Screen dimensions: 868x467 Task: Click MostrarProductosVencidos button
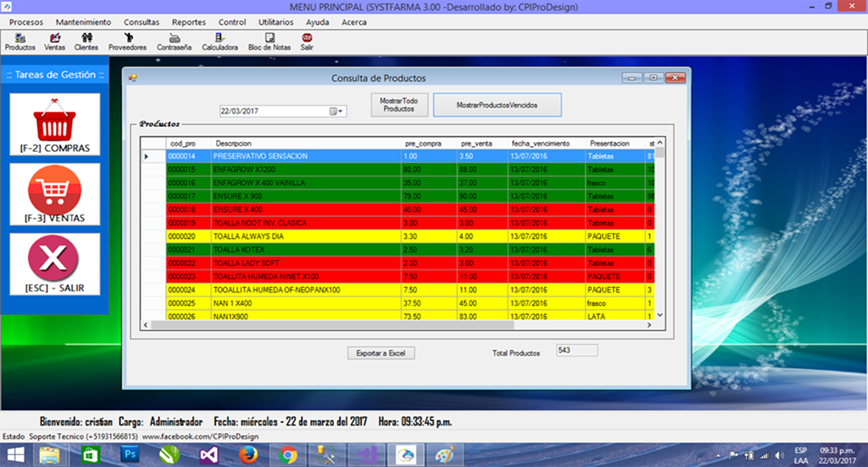[497, 105]
